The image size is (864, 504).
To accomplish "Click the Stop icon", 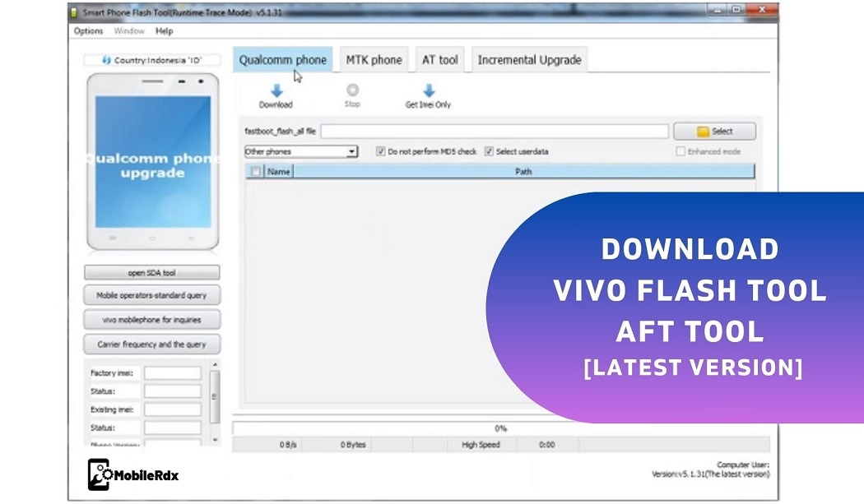I will (x=353, y=90).
